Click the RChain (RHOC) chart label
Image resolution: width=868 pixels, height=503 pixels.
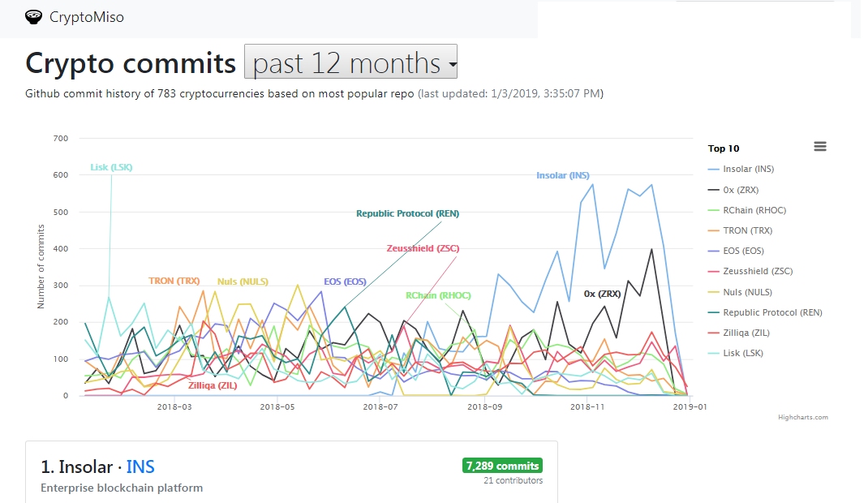click(x=438, y=295)
